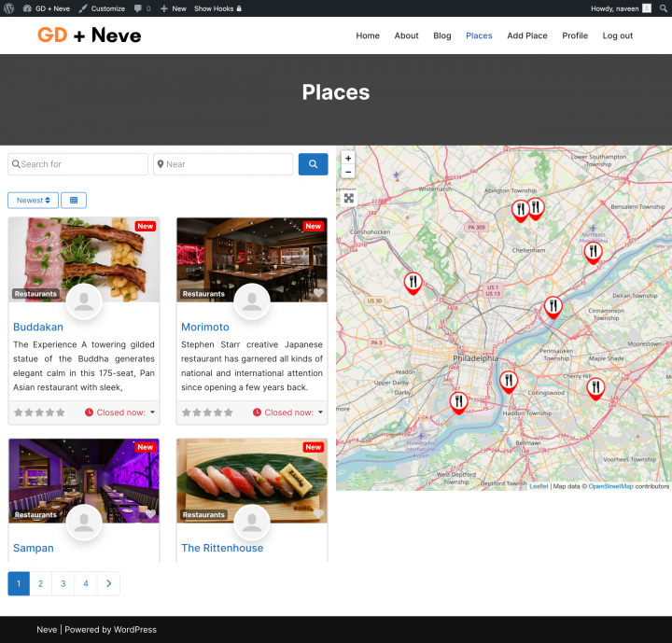Screen dimensions: 672x643
Task: Toggle favorite heart on The Rittenhouse
Action: (x=318, y=514)
